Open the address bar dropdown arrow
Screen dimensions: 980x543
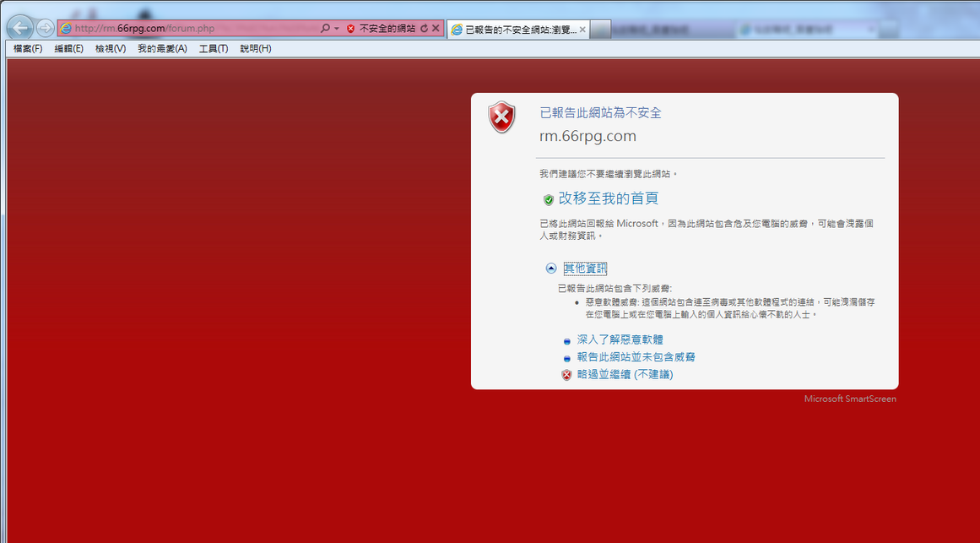336,28
